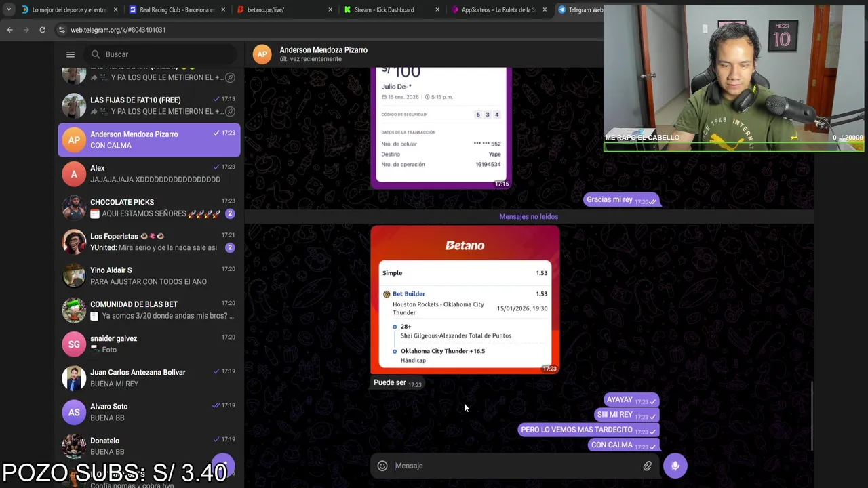
Task: Close the betano.pe/live tab
Action: 330,9
